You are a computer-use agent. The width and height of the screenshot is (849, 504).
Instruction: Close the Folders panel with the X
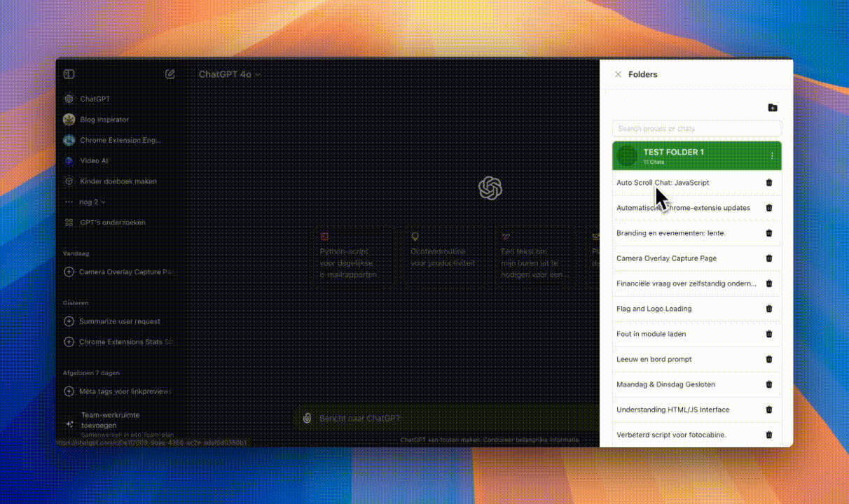pyautogui.click(x=619, y=74)
